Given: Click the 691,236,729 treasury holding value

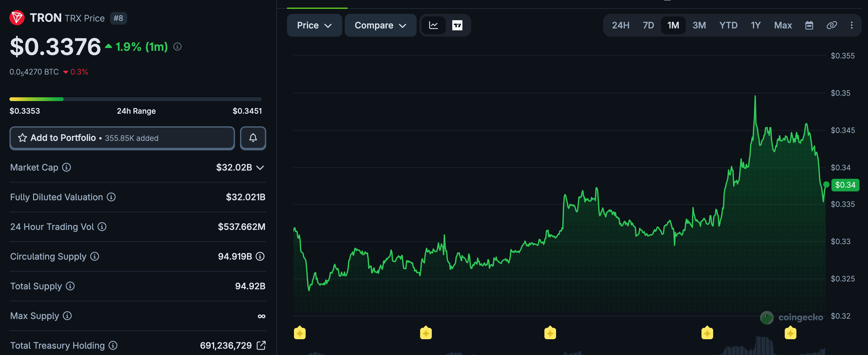Looking at the screenshot, I should [226, 346].
